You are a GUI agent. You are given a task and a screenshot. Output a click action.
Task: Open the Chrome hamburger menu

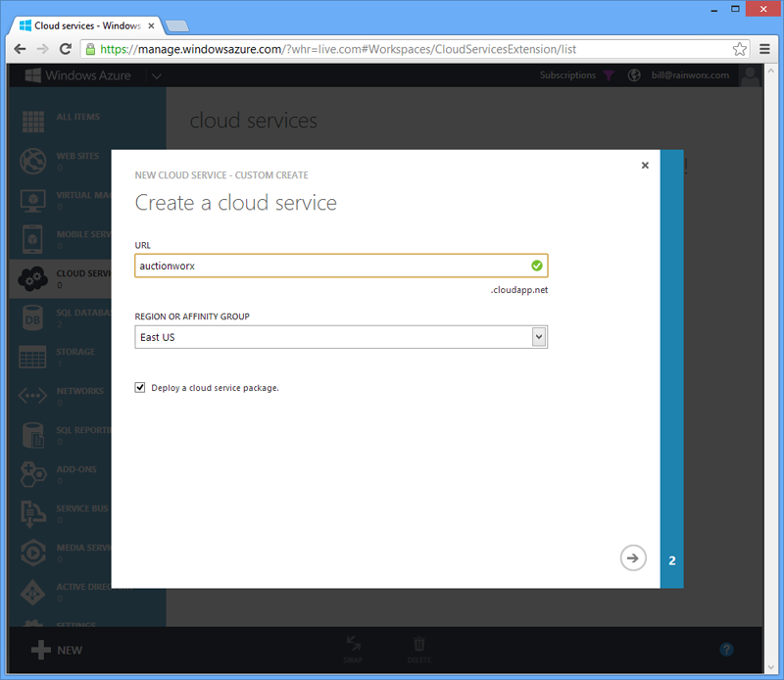pos(764,49)
